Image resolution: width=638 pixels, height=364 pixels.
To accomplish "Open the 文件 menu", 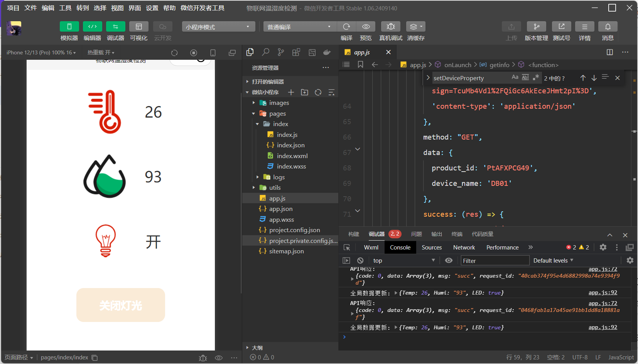I will pos(30,8).
